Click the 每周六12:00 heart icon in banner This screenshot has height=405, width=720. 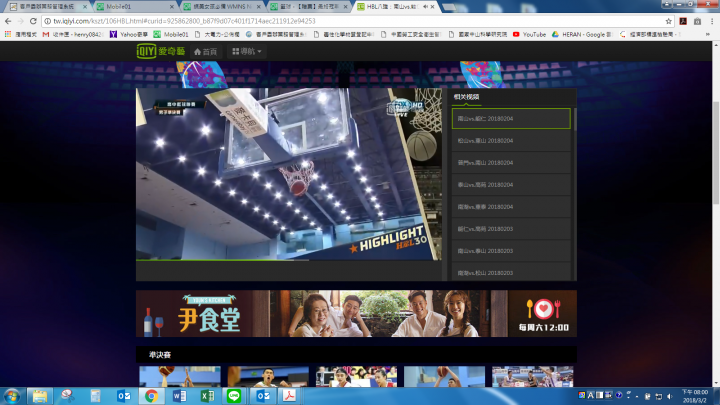tap(544, 309)
